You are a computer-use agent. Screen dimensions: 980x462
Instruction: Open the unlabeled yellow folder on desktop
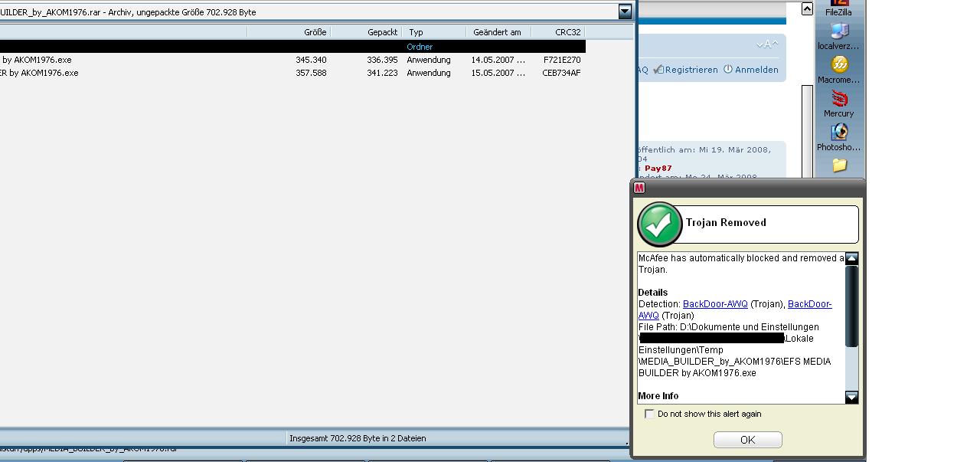pyautogui.click(x=839, y=165)
